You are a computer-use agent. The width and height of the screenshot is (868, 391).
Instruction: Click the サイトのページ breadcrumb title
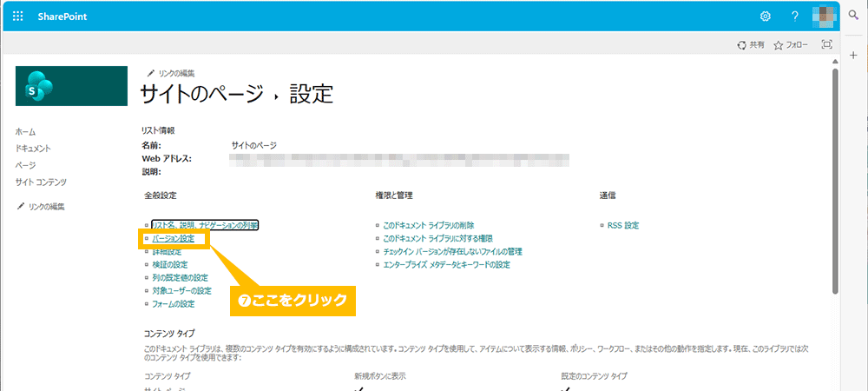click(201, 95)
